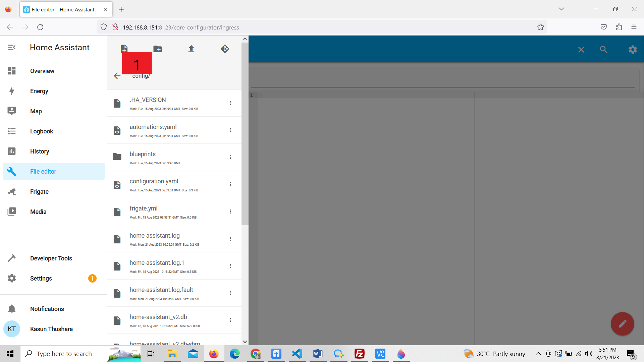The height and width of the screenshot is (362, 644).
Task: Open FileZilla from the taskbar
Action: pos(360,354)
